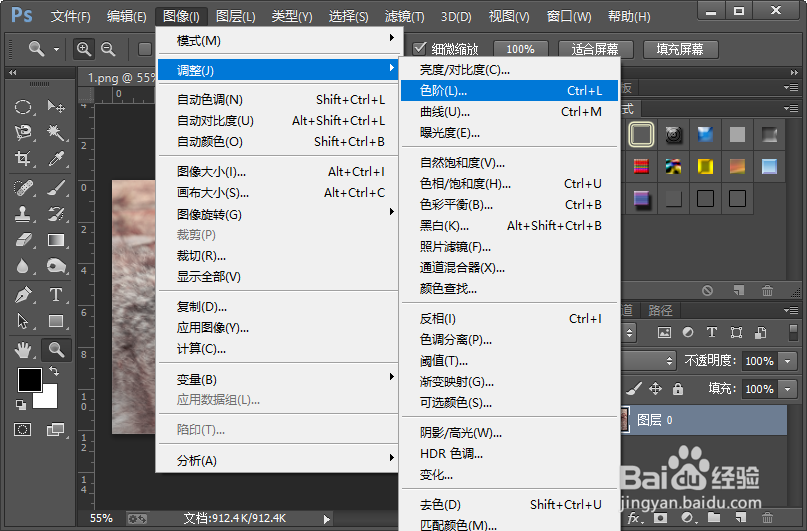Select the Path Selection tool
This screenshot has height=531, width=807.
[x=23, y=321]
